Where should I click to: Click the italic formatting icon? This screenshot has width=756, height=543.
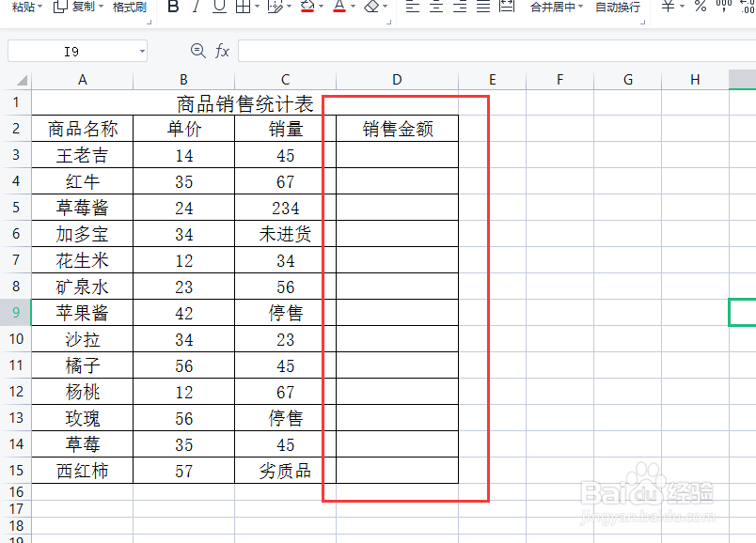pos(197,8)
